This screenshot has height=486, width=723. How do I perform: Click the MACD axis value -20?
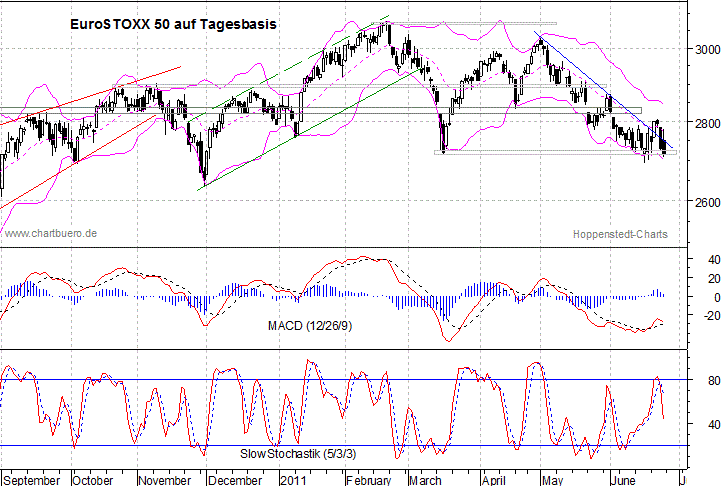tap(712, 316)
